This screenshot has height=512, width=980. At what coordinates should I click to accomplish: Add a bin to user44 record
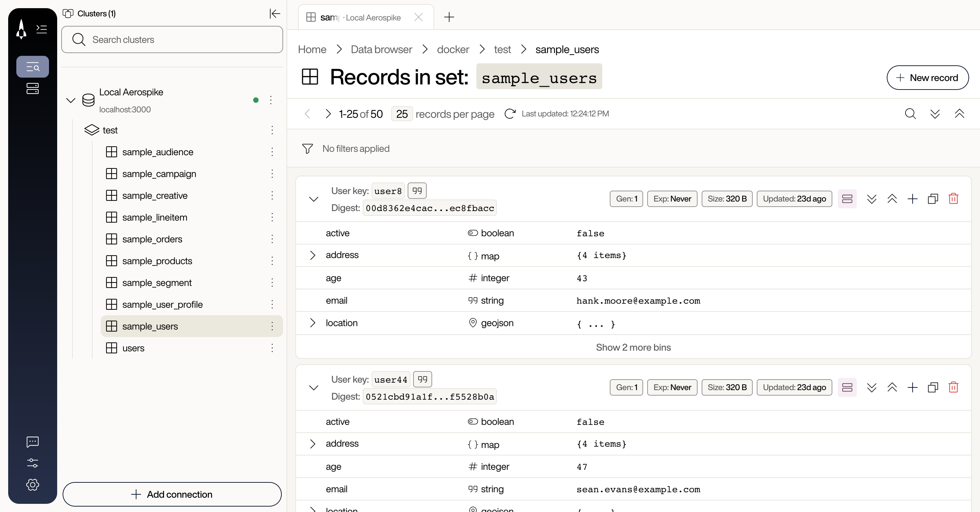[x=912, y=387]
